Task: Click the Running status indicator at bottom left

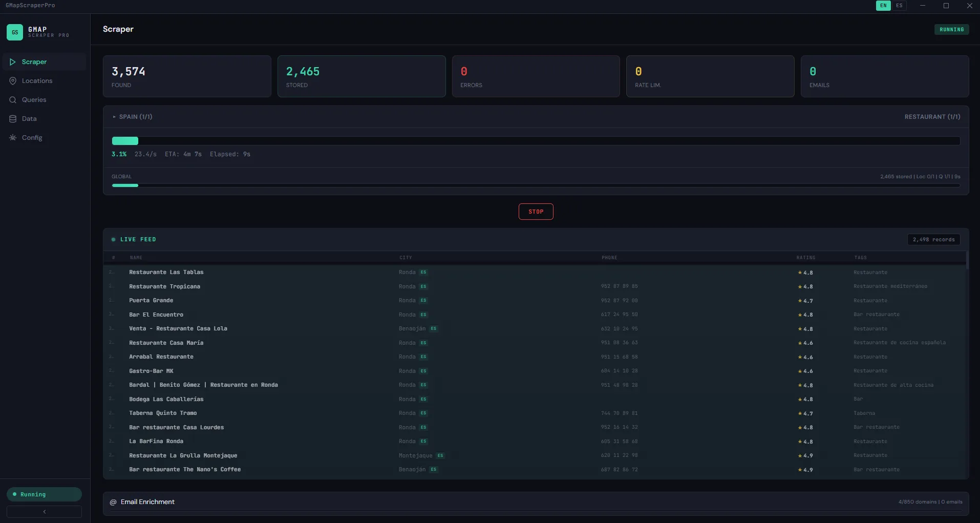Action: tap(44, 494)
